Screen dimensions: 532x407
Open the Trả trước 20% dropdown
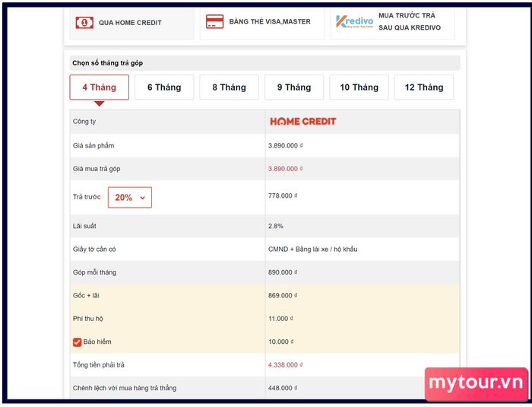130,197
